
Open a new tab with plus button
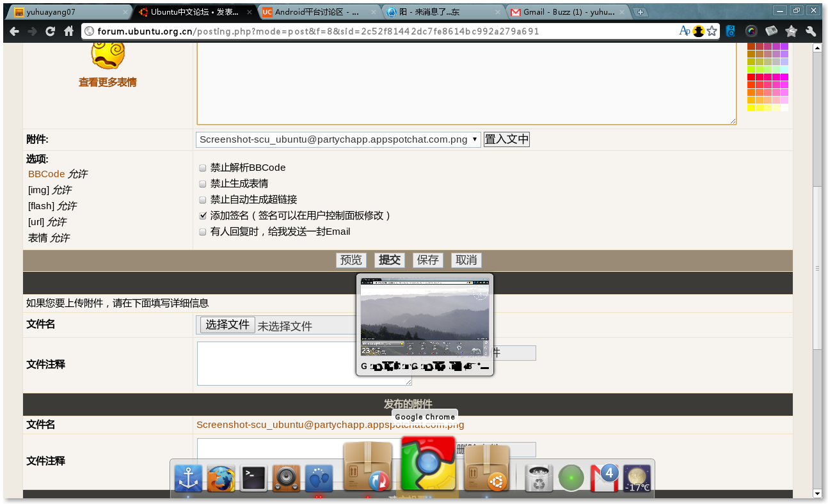coord(640,12)
